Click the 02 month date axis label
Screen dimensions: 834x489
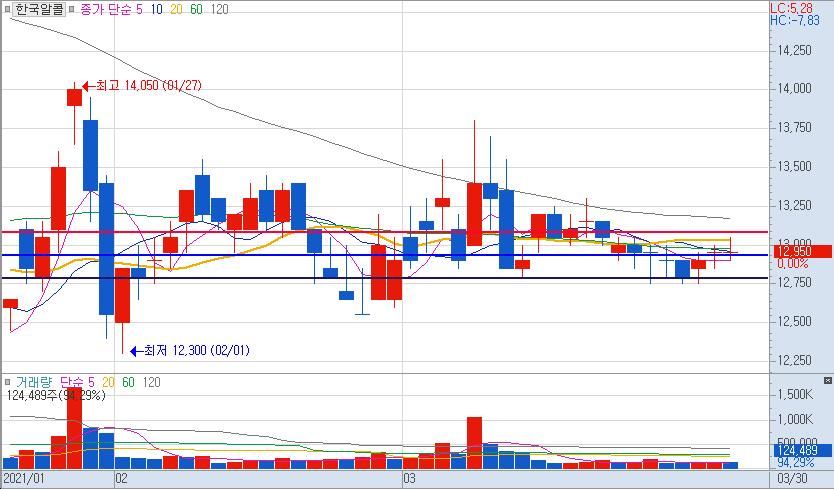pos(122,478)
